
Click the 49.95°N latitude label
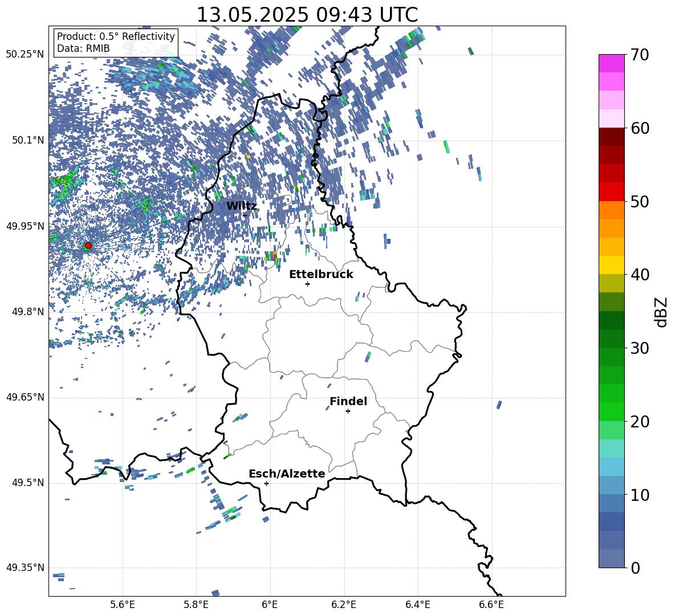tap(25, 226)
